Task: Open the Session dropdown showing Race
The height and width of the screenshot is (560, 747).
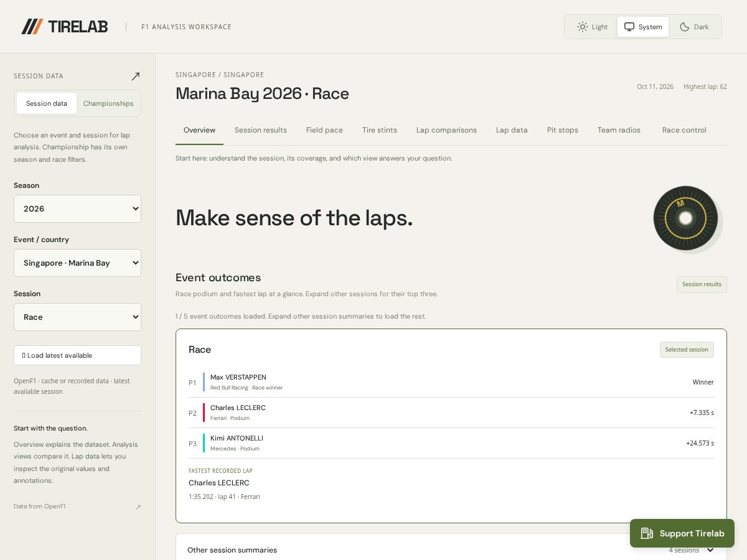Action: tap(77, 317)
